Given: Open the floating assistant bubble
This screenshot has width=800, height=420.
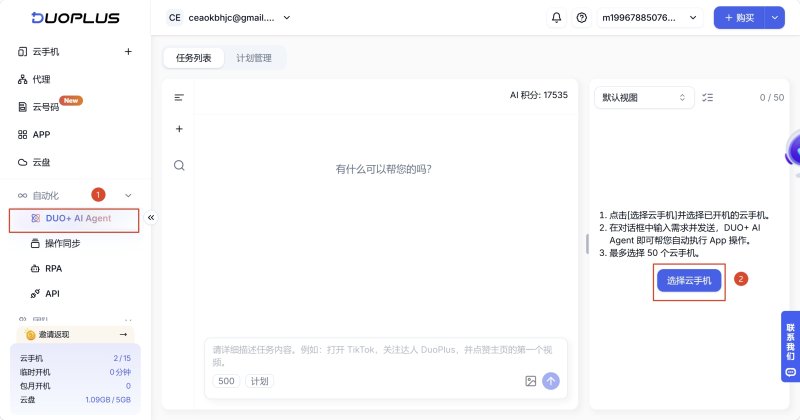Looking at the screenshot, I should tap(793, 152).
